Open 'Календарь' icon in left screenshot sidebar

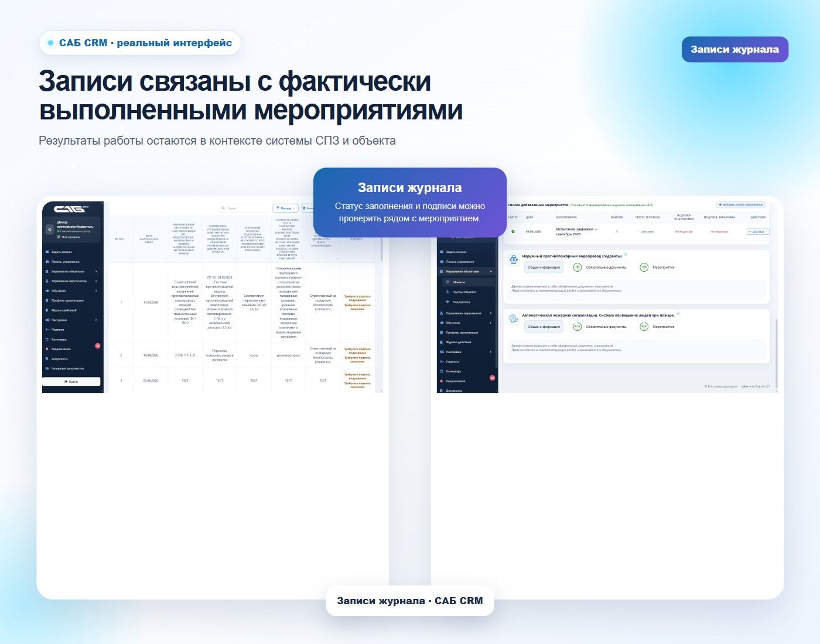47,340
